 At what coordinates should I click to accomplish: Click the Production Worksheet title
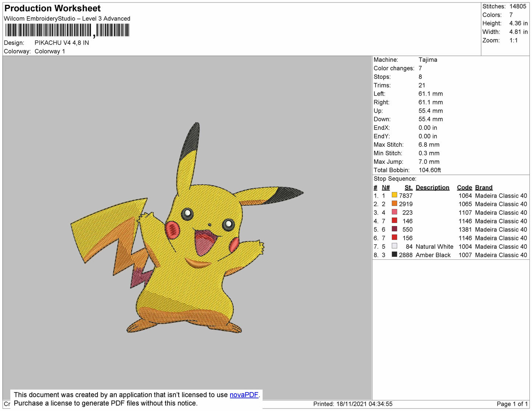click(x=53, y=8)
